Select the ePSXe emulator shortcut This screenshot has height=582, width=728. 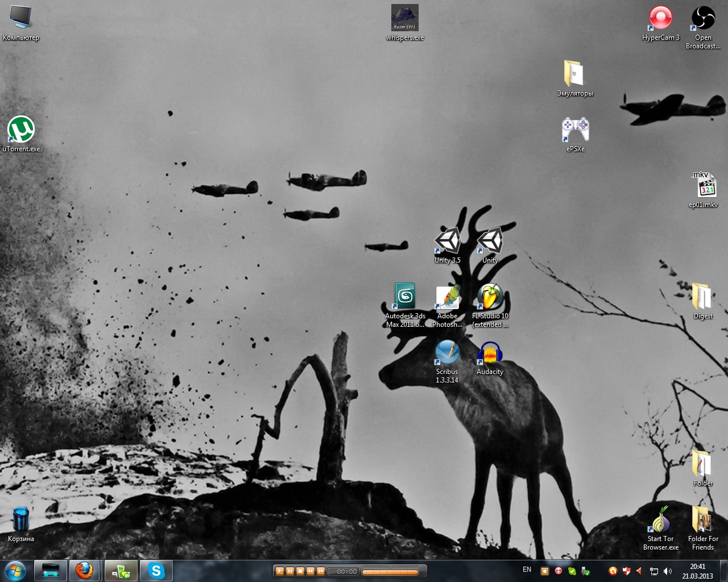coord(575,131)
